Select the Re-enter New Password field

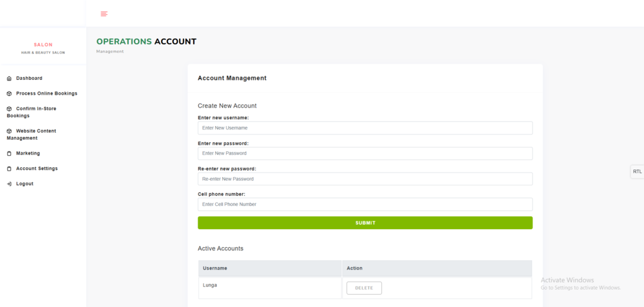[365, 179]
